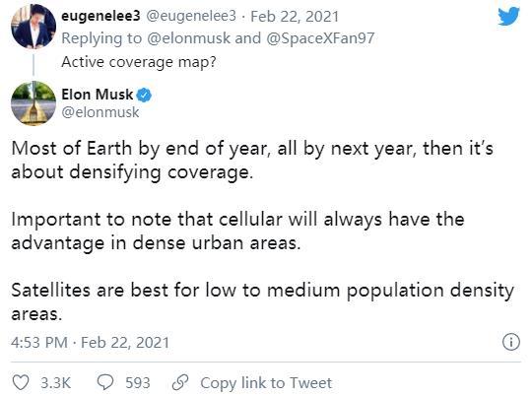The width and height of the screenshot is (532, 397).
Task: Click the Elon Musk display name
Action: tap(98, 95)
